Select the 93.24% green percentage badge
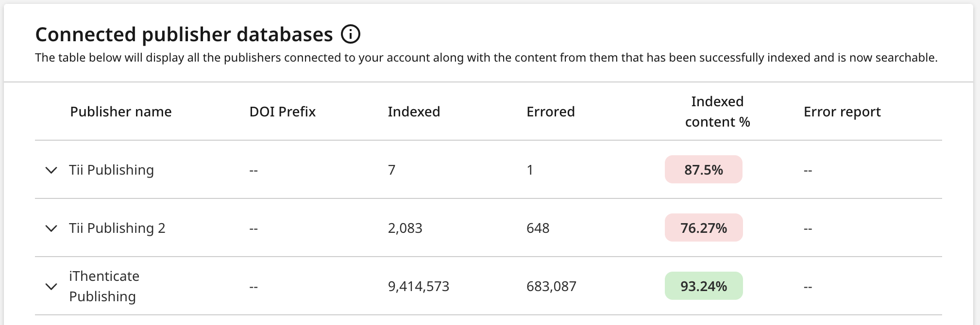The height and width of the screenshot is (325, 980). (704, 286)
